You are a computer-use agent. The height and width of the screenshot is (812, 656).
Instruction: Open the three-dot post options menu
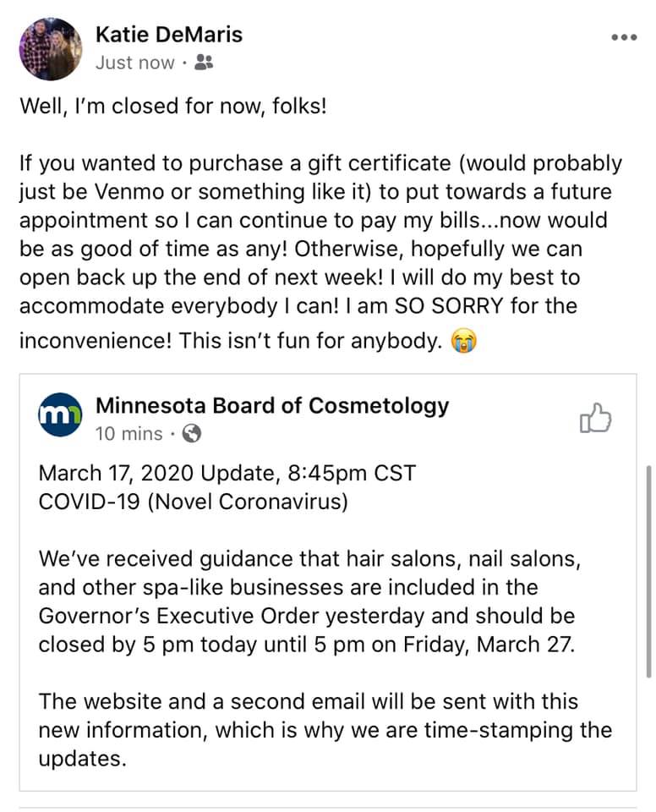click(624, 38)
